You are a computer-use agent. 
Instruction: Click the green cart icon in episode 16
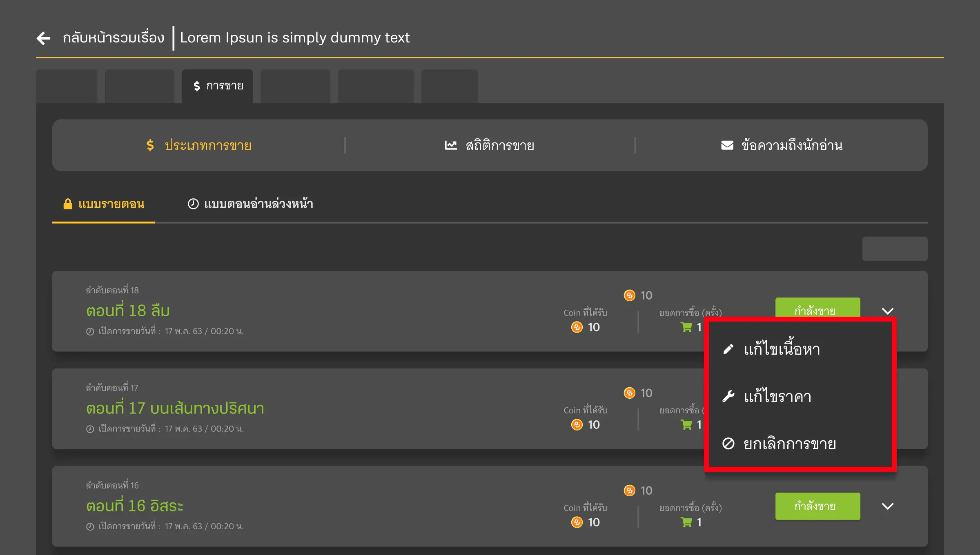(x=686, y=522)
